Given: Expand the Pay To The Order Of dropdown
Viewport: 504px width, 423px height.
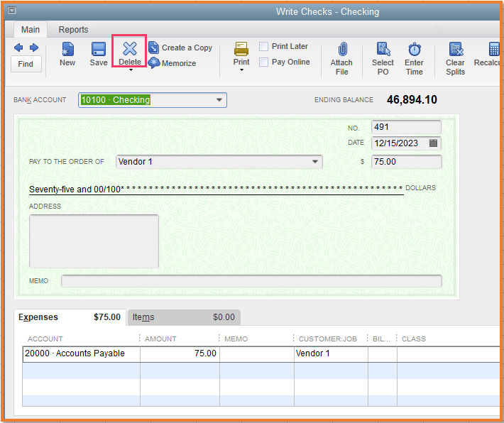Looking at the screenshot, I should pyautogui.click(x=315, y=162).
